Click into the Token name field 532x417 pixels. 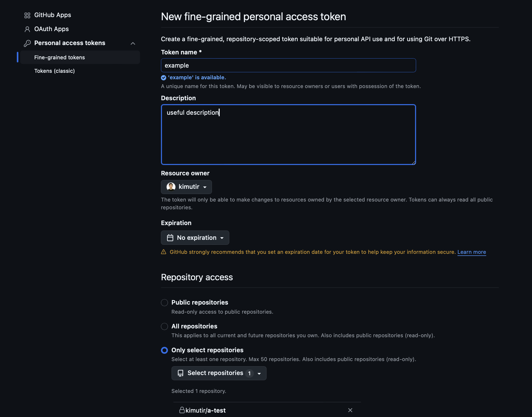[x=288, y=65]
